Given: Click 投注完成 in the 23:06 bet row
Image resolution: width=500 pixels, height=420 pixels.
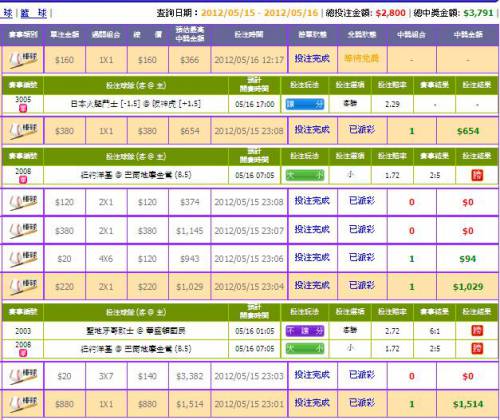Looking at the screenshot, I should coord(312,257).
